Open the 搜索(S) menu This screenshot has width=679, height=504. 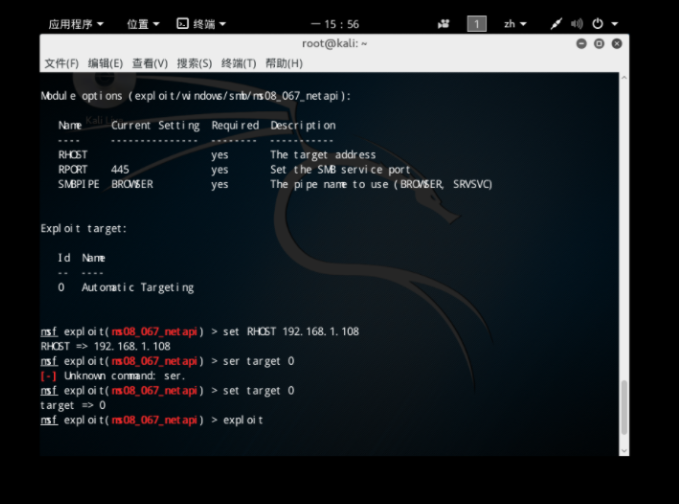click(x=194, y=63)
